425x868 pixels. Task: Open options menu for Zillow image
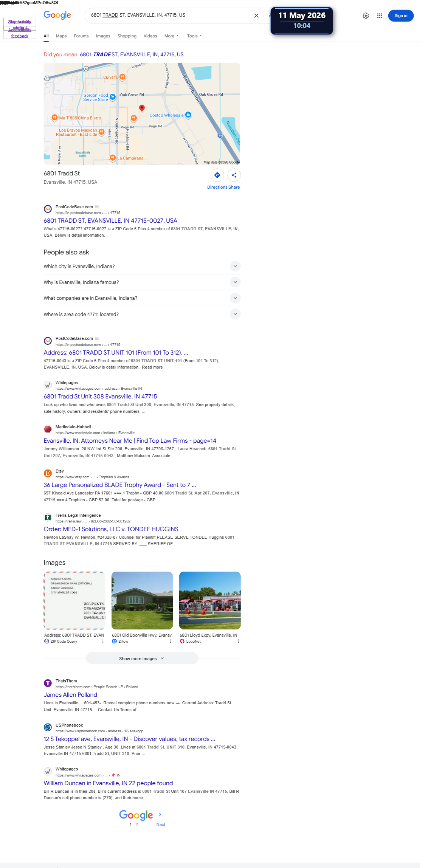[171, 641]
